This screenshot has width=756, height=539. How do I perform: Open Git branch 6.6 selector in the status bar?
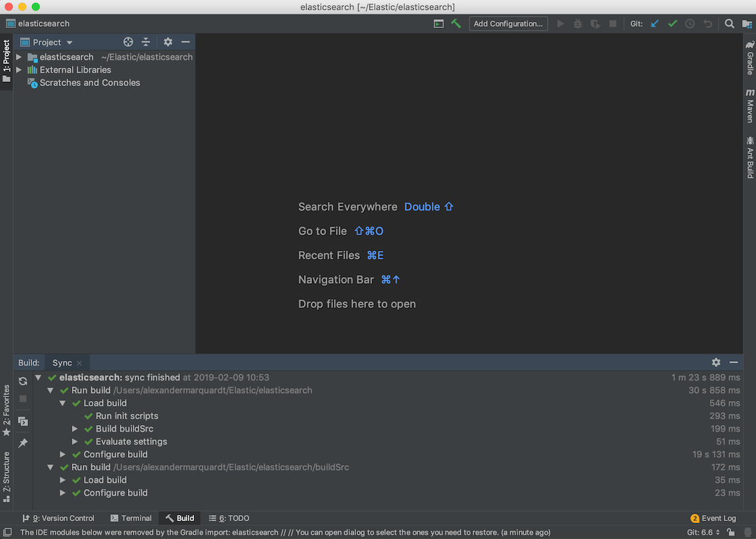click(703, 532)
